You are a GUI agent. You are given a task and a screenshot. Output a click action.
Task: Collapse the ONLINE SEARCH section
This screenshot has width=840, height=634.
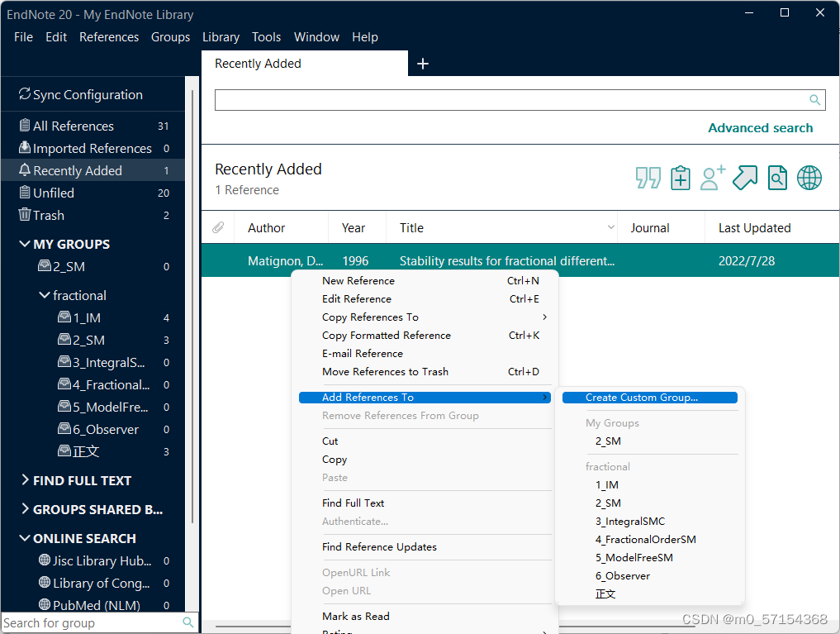(25, 538)
